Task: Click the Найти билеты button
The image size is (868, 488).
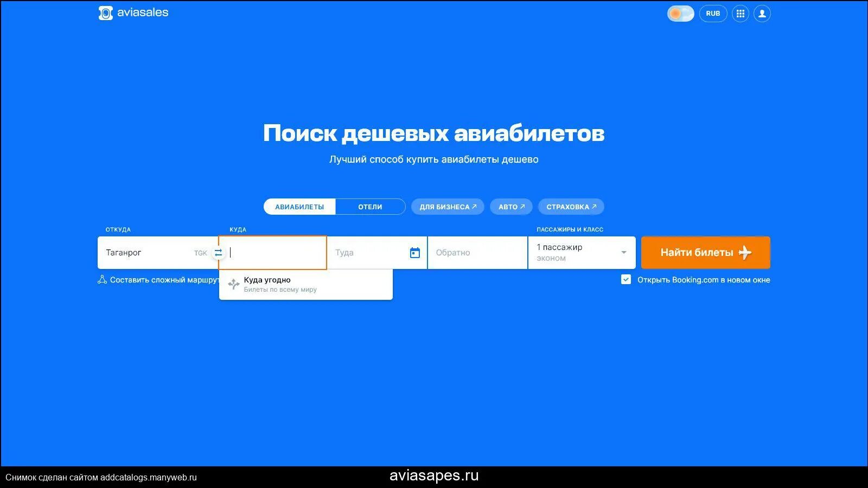Action: [705, 253]
